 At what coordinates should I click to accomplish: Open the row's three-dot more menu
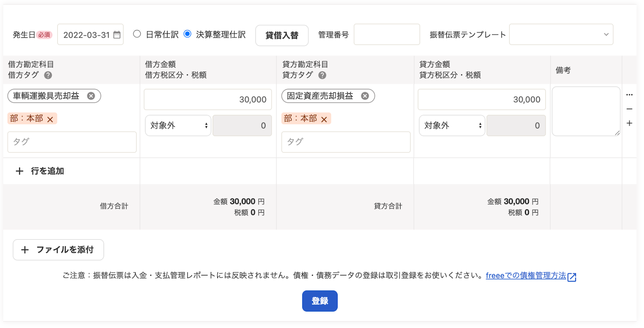point(630,95)
